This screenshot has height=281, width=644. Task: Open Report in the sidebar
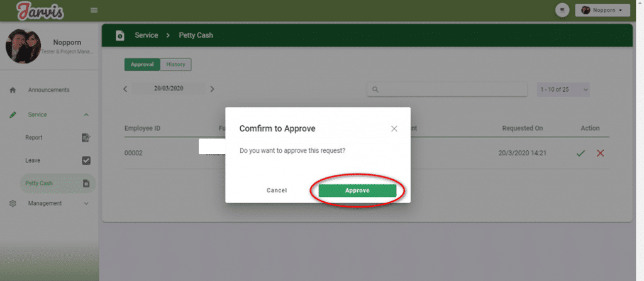[x=34, y=137]
